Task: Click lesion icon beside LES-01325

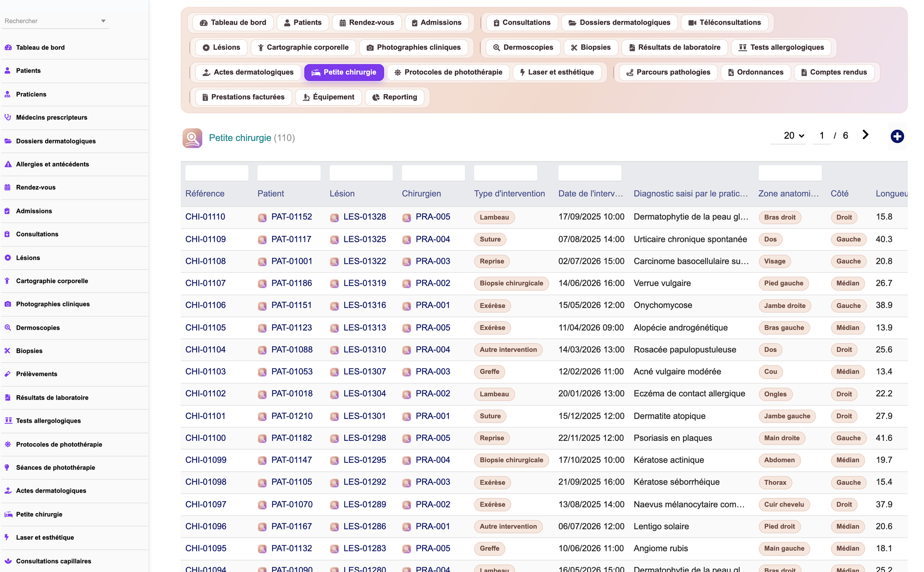Action: coord(334,240)
